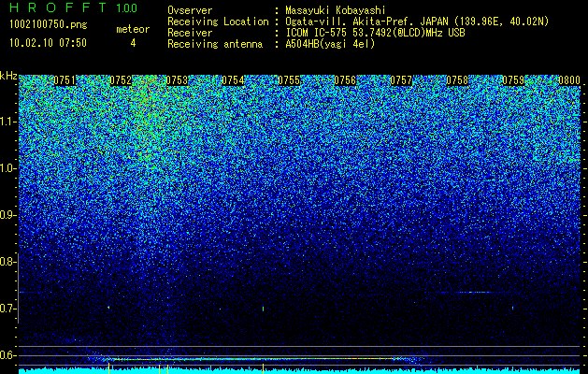This screenshot has height=374, width=588.
Task: Click the date stamp 10.02.10 07:50
Action: coord(48,43)
